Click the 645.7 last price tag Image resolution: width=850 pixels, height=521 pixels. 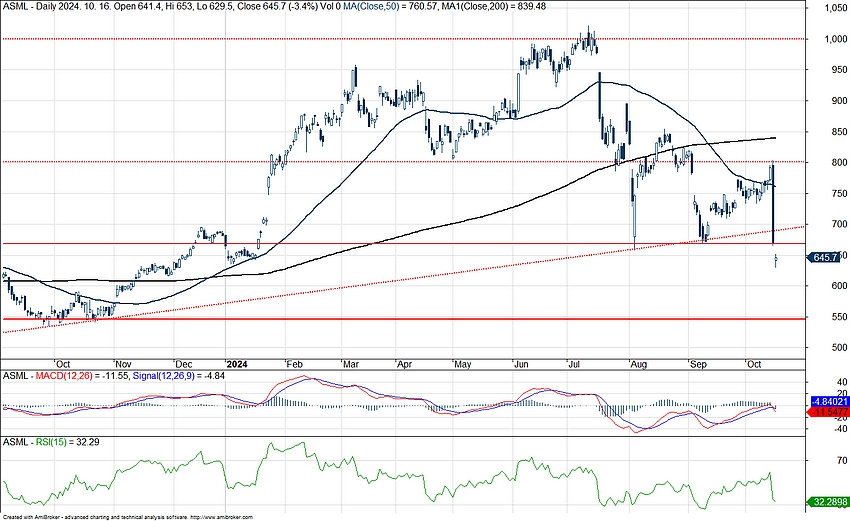(x=826, y=258)
